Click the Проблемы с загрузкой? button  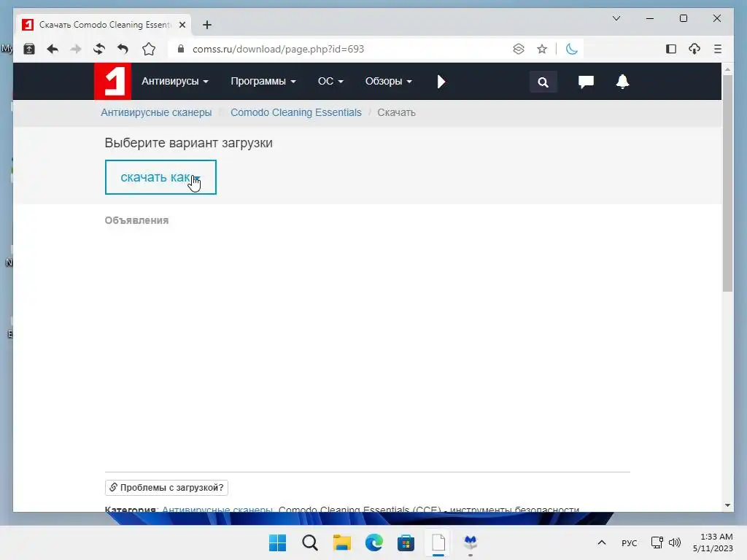pos(166,488)
